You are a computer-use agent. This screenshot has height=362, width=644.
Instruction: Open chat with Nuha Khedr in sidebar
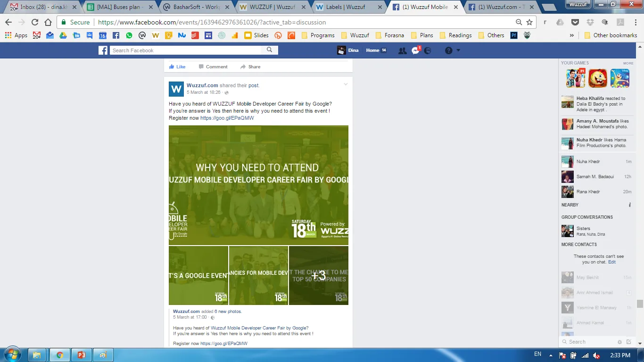(596, 162)
